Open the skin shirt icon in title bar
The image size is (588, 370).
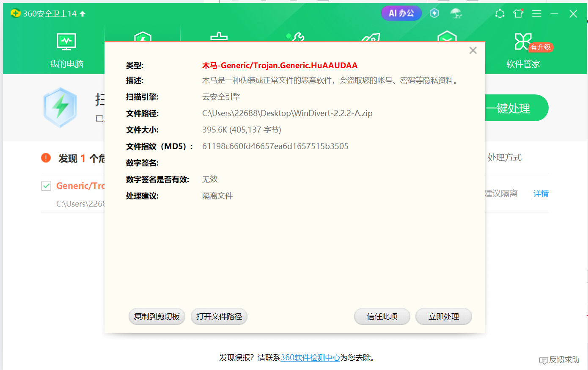tap(518, 14)
